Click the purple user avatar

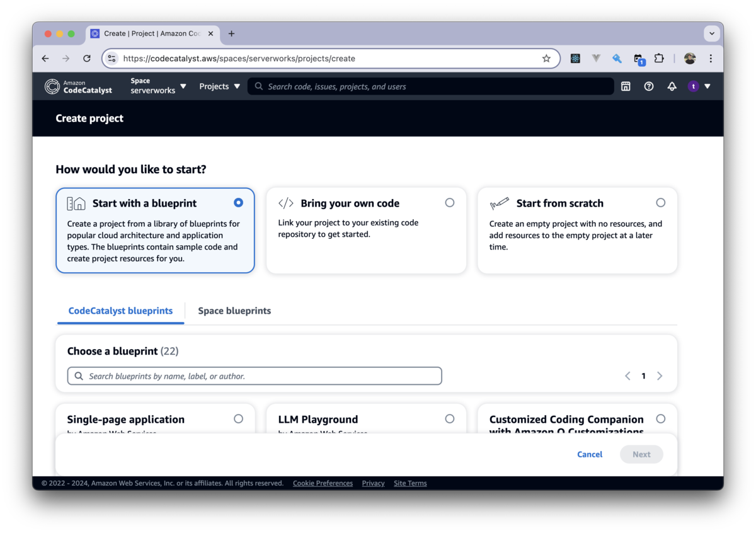694,86
